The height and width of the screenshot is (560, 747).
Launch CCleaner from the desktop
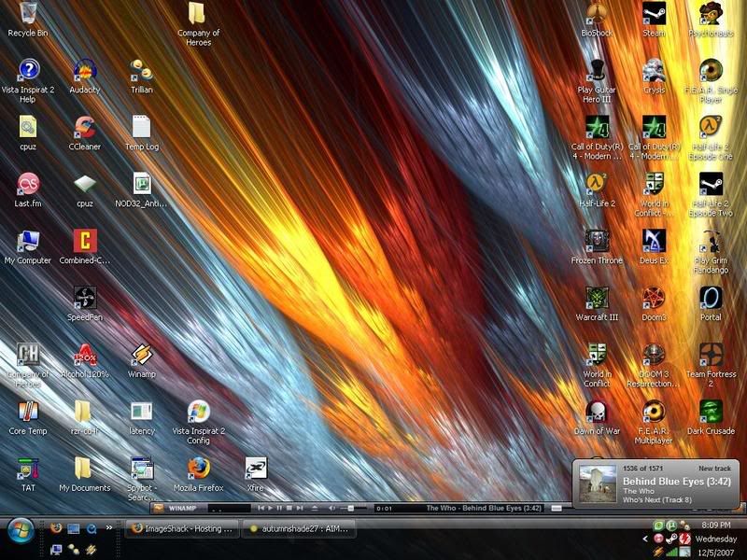[85, 133]
